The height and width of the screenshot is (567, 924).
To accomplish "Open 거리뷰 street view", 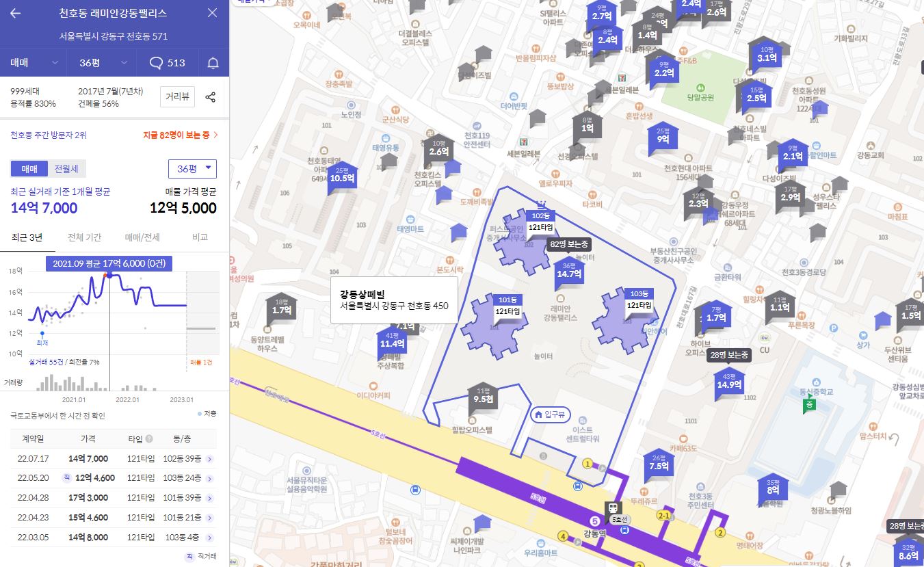I will (178, 96).
